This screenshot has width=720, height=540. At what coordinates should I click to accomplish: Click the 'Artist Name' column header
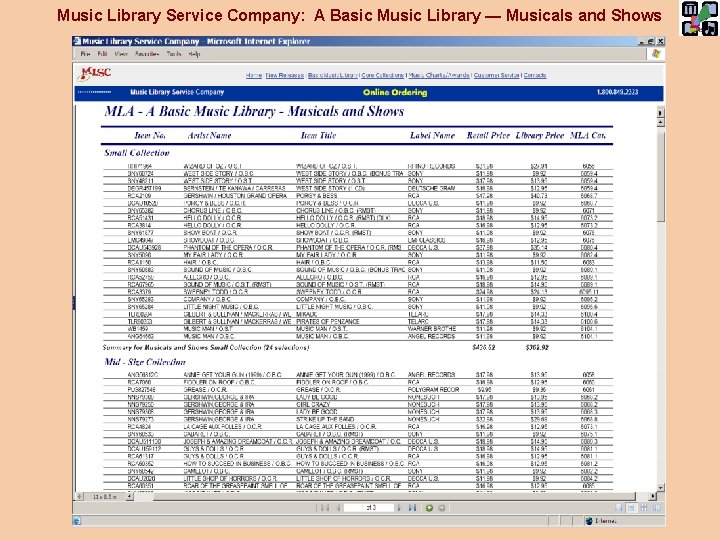209,135
